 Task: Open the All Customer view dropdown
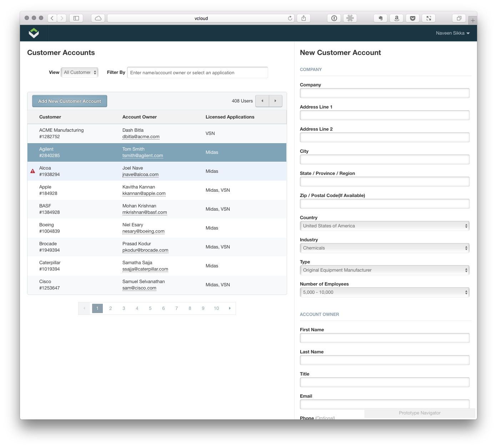click(80, 72)
